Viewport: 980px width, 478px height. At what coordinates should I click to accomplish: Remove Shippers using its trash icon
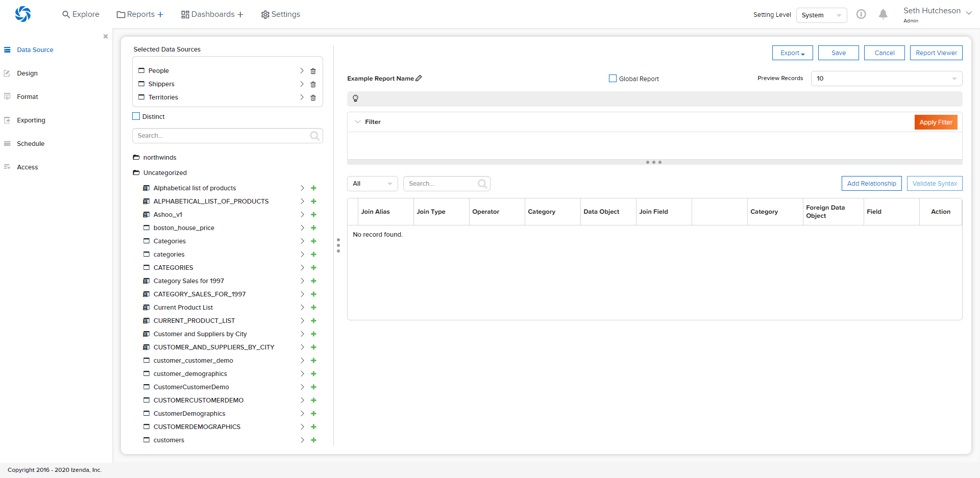(x=313, y=84)
